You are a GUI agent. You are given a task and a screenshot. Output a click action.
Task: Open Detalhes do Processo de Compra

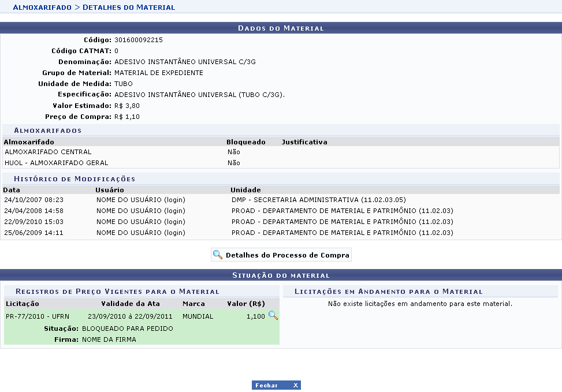tap(281, 255)
